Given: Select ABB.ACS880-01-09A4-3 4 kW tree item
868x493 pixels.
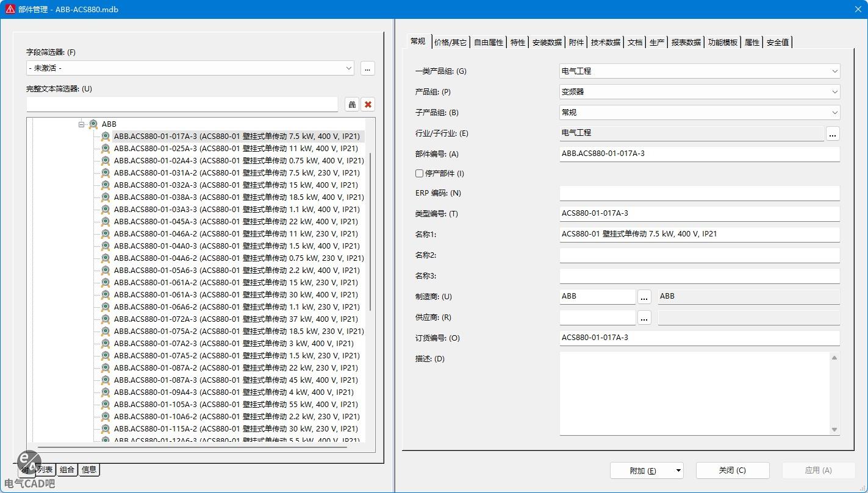Looking at the screenshot, I should 234,392.
